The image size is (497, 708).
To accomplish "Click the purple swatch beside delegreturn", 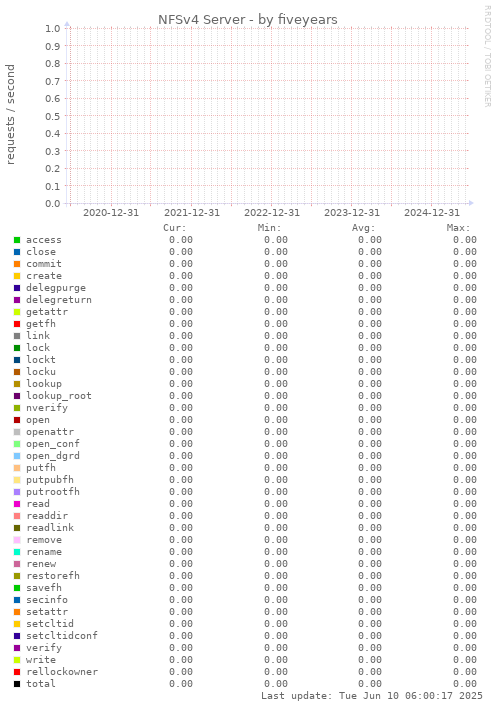I will (17, 300).
